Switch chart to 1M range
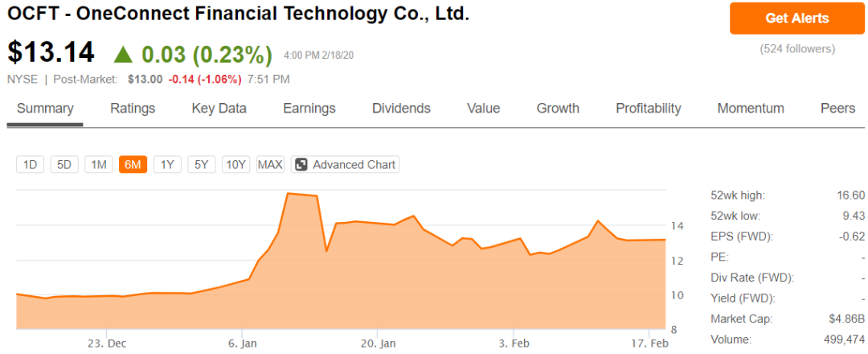Image resolution: width=868 pixels, height=354 pixels. 99,165
